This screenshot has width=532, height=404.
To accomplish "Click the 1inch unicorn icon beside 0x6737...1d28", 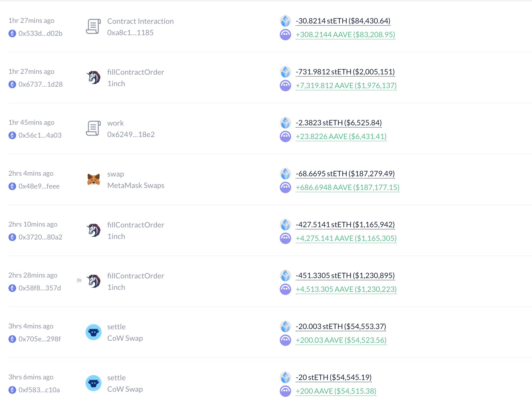I will (94, 78).
